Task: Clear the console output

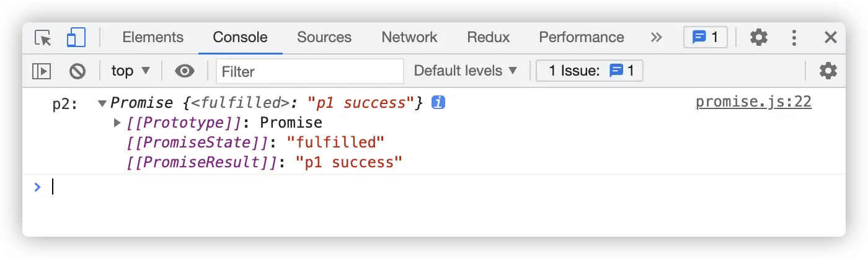Action: click(x=77, y=71)
